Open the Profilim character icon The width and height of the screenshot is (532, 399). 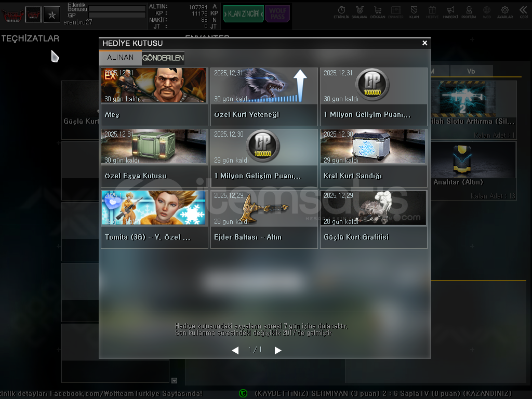click(469, 12)
